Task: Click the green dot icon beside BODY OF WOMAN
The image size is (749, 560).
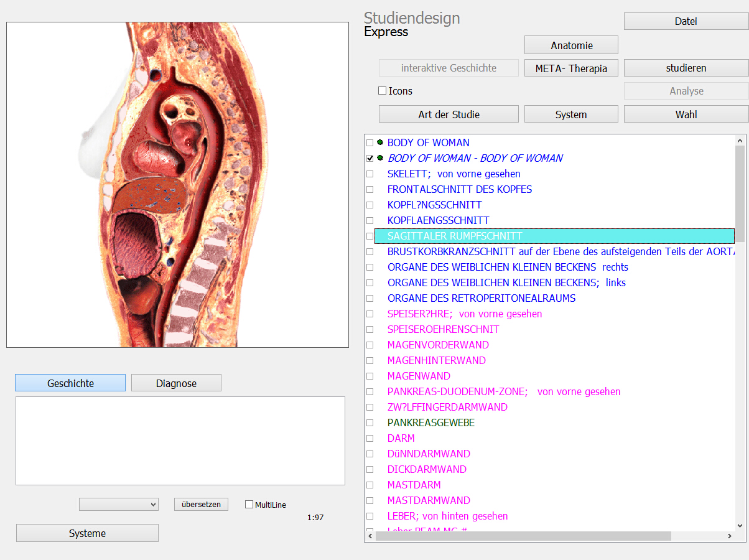Action: [x=379, y=142]
